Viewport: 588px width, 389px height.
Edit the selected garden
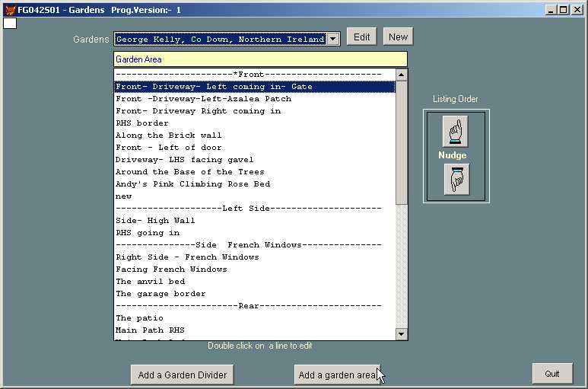(361, 37)
